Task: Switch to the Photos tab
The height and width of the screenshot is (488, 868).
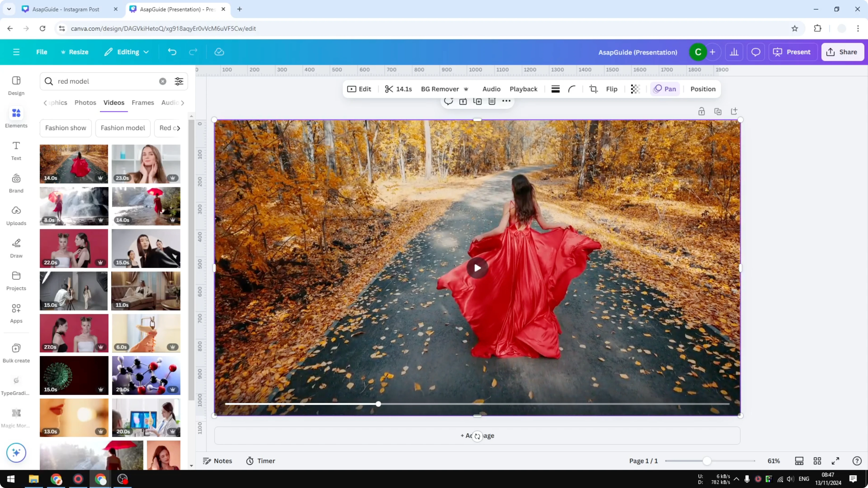Action: [85, 103]
